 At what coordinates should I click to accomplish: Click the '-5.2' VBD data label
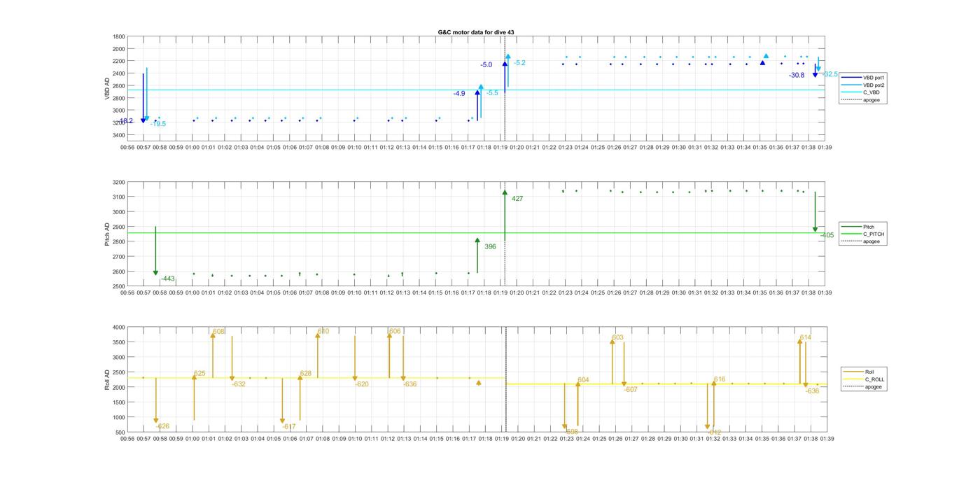[519, 63]
